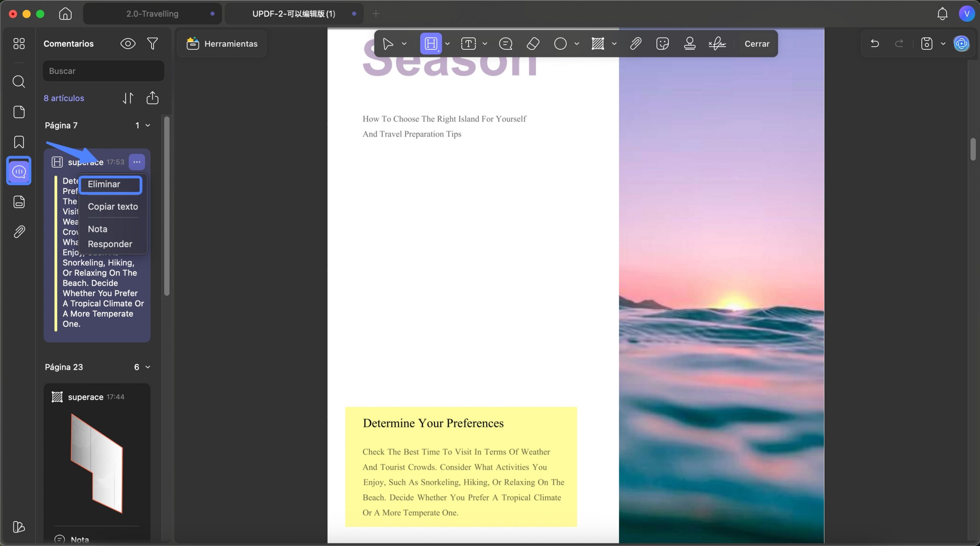Image resolution: width=980 pixels, height=546 pixels.
Task: Open a new tab with plus button
Action: 376,14
